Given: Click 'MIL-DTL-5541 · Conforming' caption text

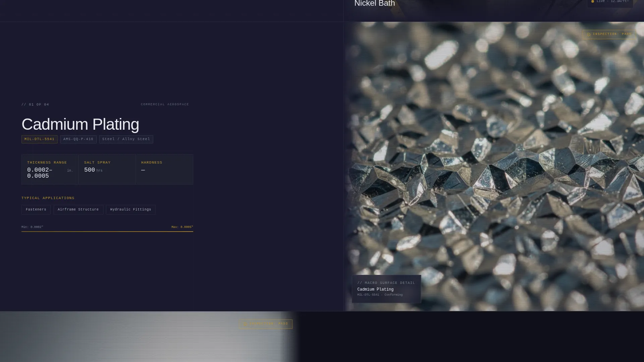Looking at the screenshot, I should click(380, 295).
